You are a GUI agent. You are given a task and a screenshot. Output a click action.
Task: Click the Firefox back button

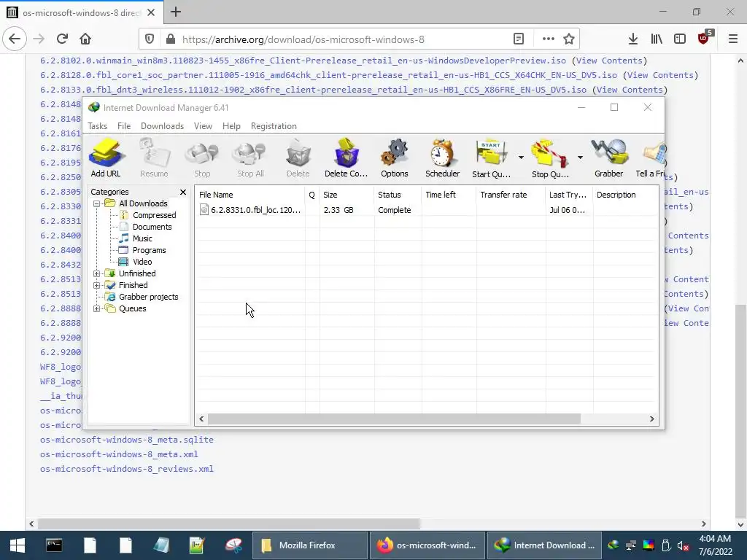(15, 39)
